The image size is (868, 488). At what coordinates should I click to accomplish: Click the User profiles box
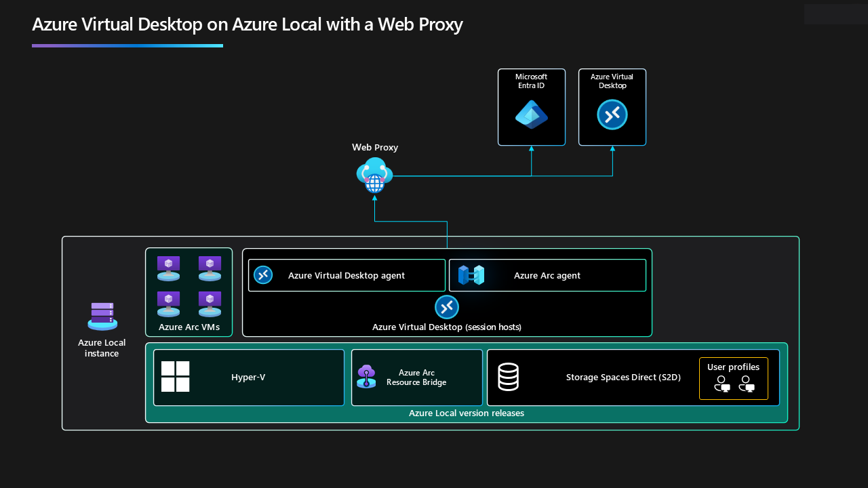pyautogui.click(x=734, y=378)
